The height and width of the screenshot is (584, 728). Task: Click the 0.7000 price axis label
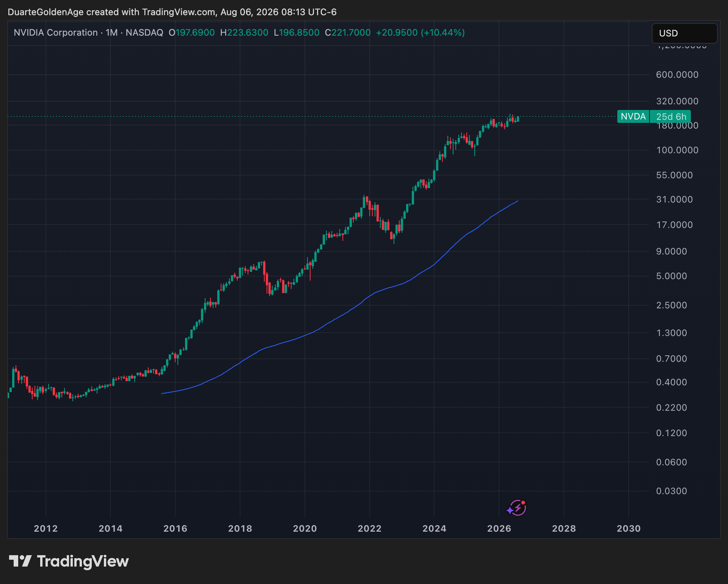click(x=672, y=359)
